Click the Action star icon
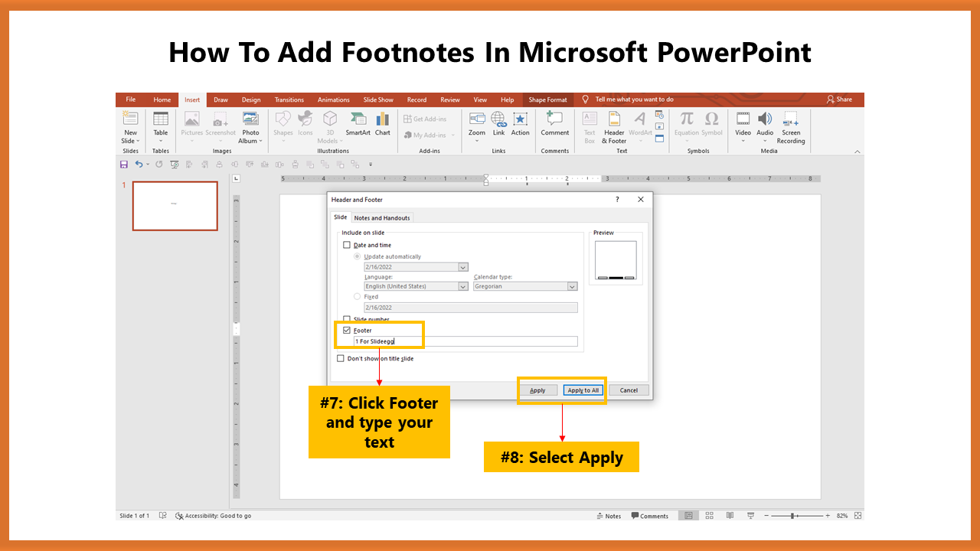This screenshot has width=980, height=551. [x=521, y=119]
